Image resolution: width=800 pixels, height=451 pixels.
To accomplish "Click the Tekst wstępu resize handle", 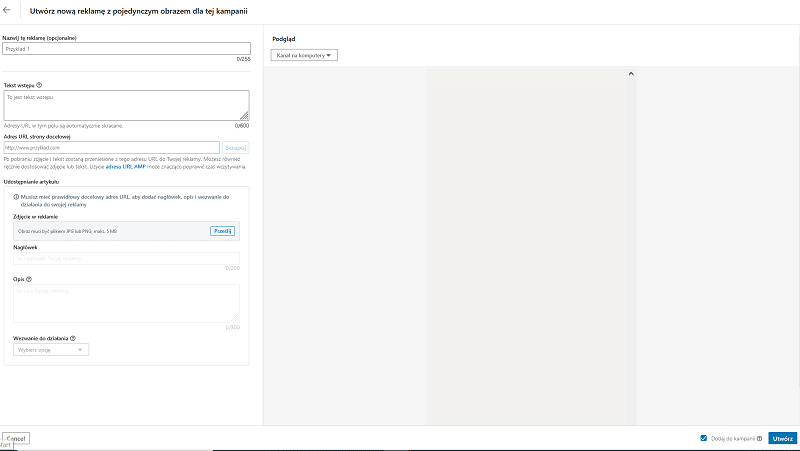I will tap(244, 116).
